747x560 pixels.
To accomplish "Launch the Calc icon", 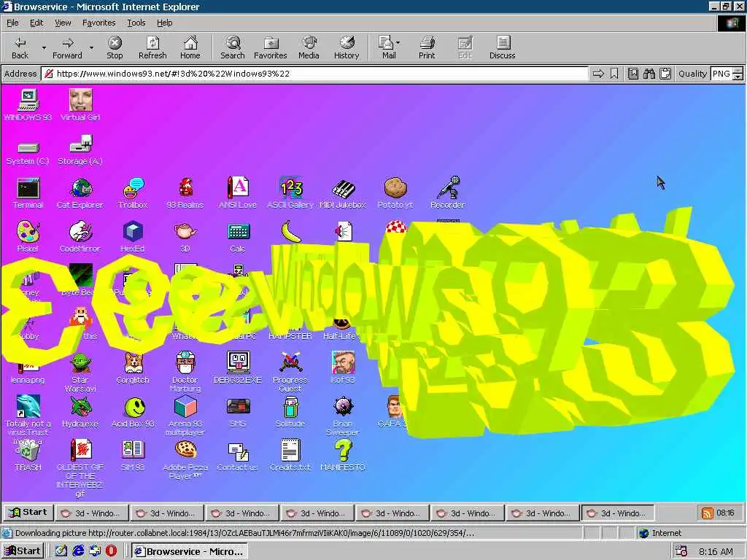I will (238, 237).
